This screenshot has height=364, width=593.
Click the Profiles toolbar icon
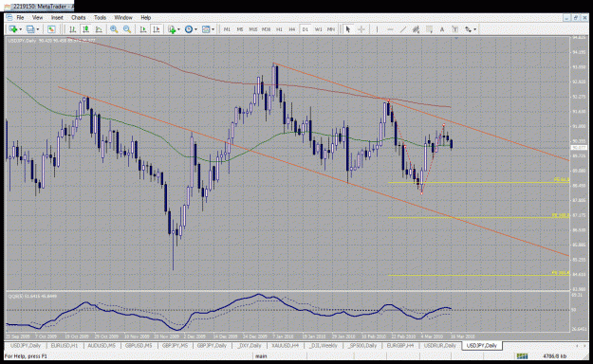(30, 29)
